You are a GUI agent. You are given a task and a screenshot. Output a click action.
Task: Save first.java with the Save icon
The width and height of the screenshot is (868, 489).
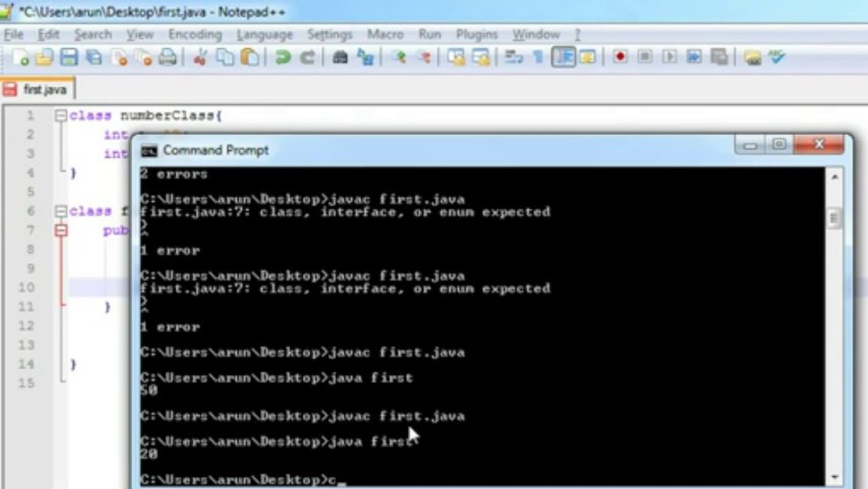[69, 58]
